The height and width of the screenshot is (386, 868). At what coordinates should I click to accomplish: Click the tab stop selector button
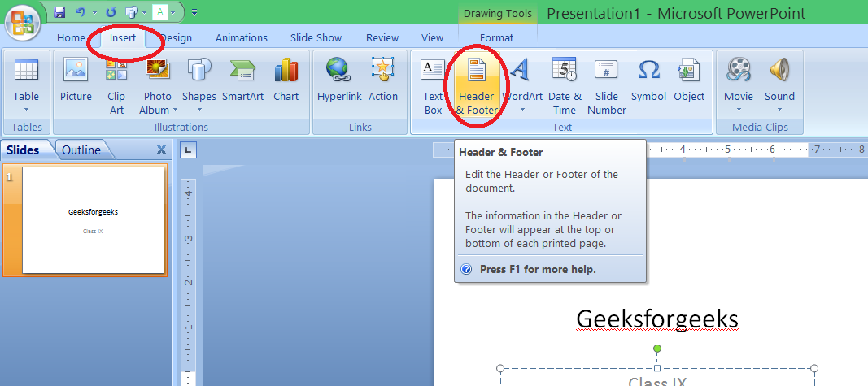189,150
